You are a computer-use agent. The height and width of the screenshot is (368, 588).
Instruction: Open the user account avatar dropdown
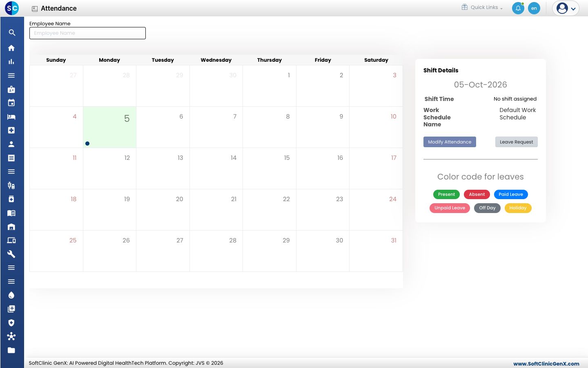click(566, 8)
